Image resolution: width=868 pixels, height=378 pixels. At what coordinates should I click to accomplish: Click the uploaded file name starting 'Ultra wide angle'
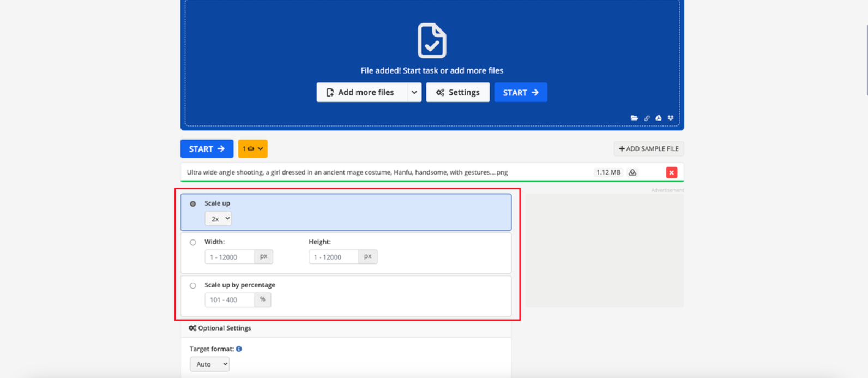click(347, 172)
